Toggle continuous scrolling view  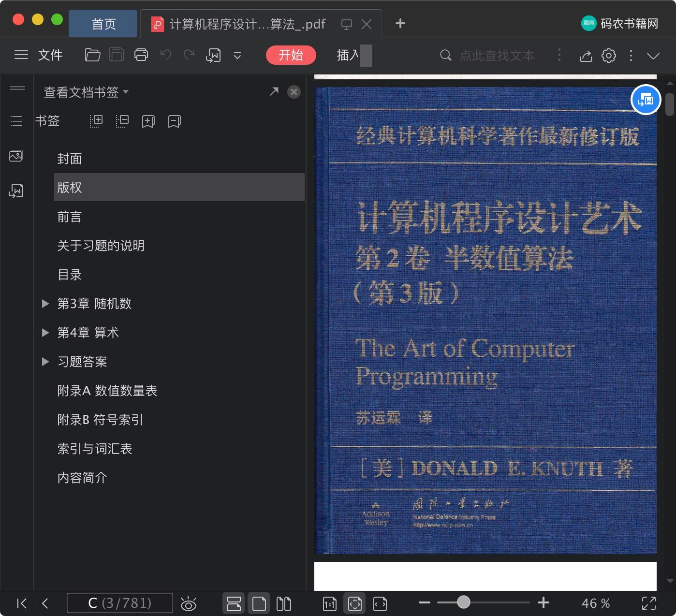[x=234, y=603]
